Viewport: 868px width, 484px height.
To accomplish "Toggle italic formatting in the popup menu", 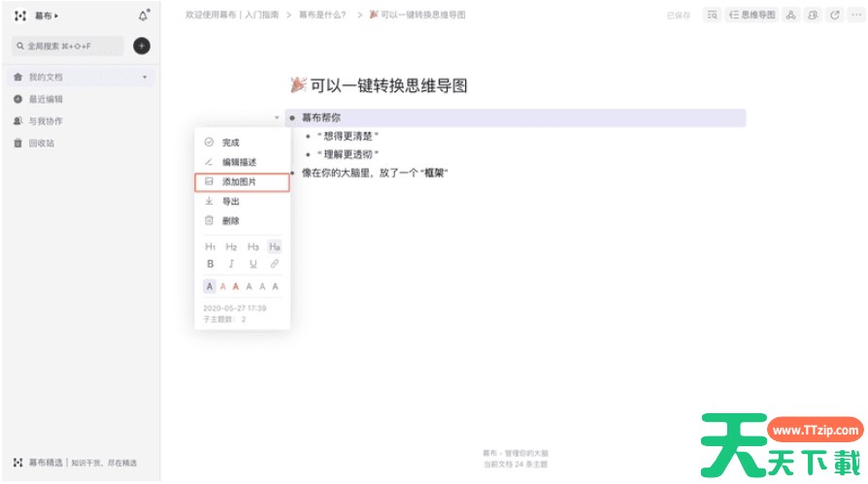I will [x=231, y=264].
